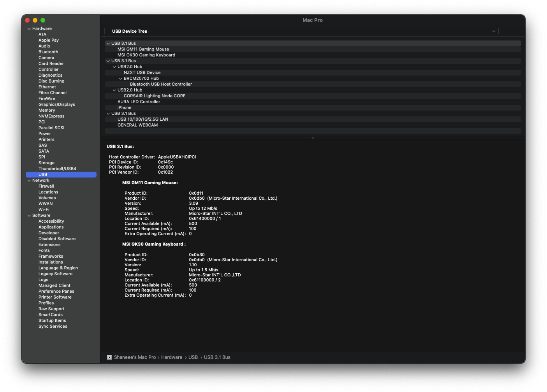Select CORSAIR Lighting Node CORE device

(x=155, y=96)
